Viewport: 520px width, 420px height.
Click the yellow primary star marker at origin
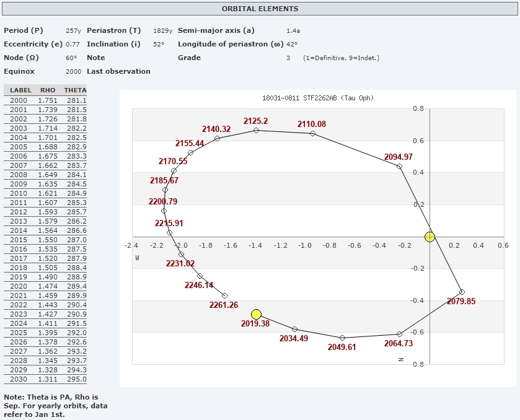click(x=430, y=237)
